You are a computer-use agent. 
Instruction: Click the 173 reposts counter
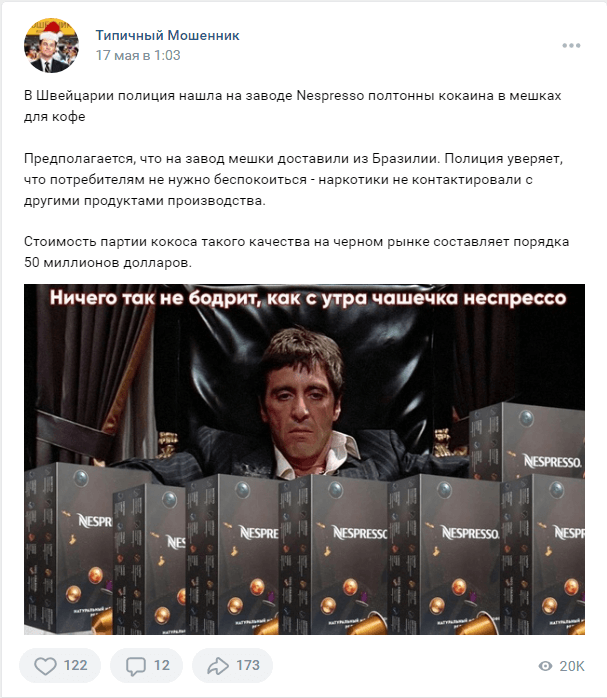(x=247, y=666)
